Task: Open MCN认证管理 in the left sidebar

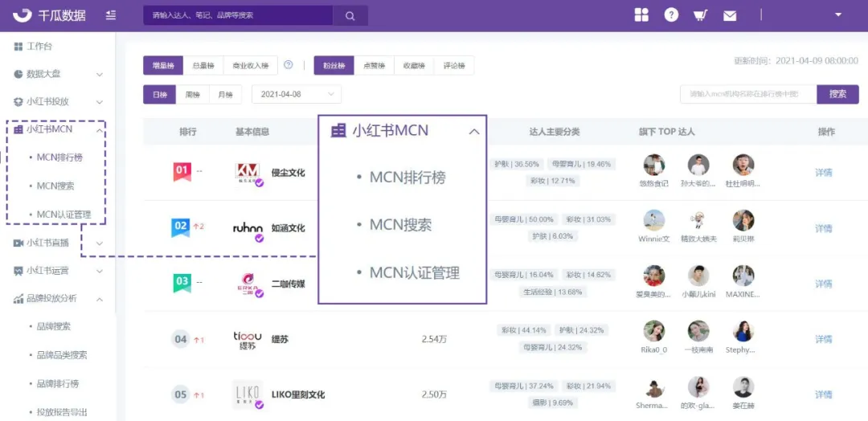Action: [64, 214]
